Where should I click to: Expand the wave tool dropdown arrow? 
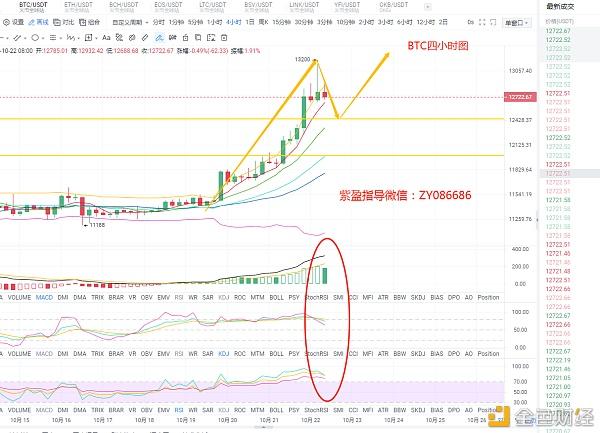click(78, 38)
